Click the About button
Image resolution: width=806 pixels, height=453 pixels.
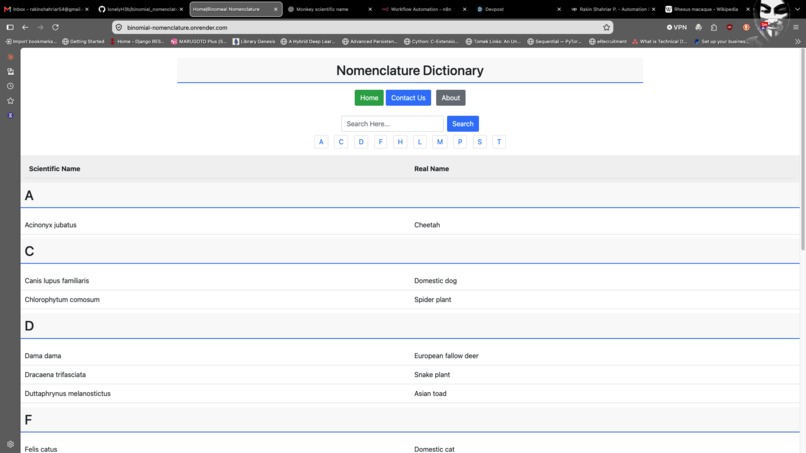click(x=451, y=98)
